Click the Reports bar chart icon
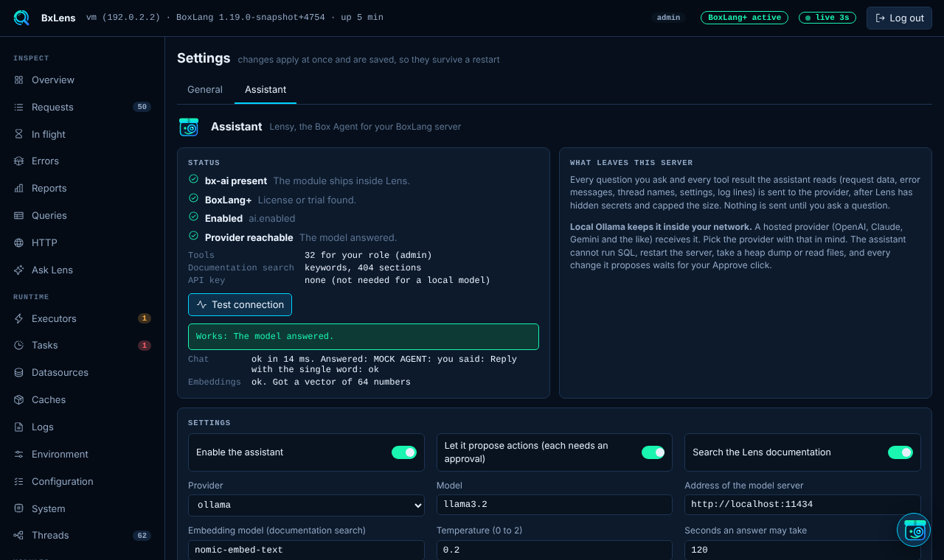Screen dimensions: 944x560 19,188
